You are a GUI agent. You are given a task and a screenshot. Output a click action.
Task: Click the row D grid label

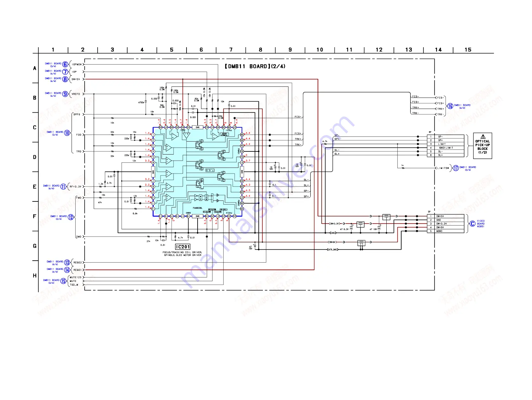coord(35,157)
